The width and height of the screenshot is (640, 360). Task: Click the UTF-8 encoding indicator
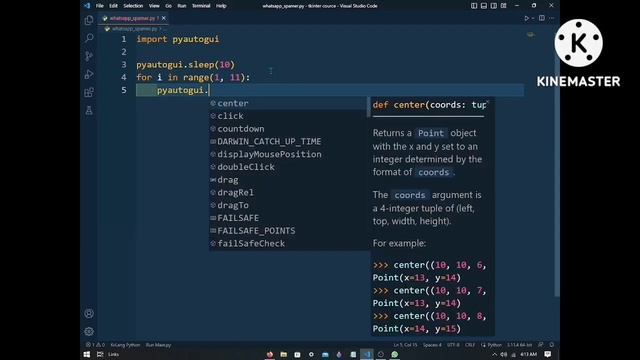pos(453,345)
